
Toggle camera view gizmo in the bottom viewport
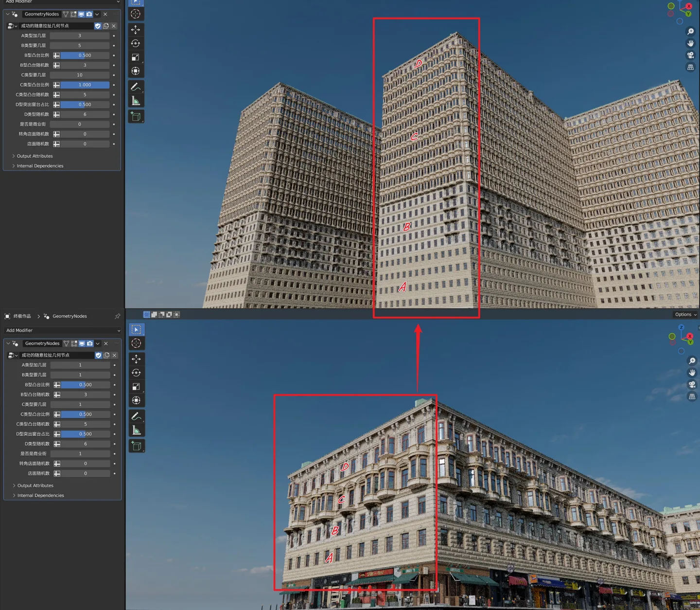tap(692, 384)
